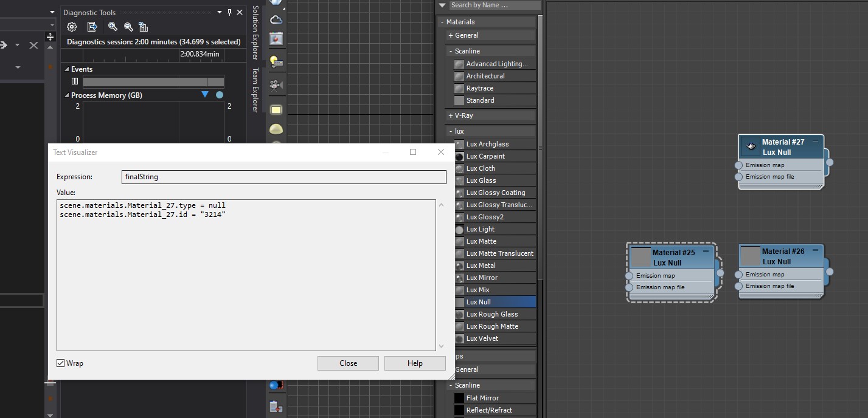Click the light bulb icon in the vertical toolbar
The width and height of the screenshot is (868, 418).
[276, 62]
